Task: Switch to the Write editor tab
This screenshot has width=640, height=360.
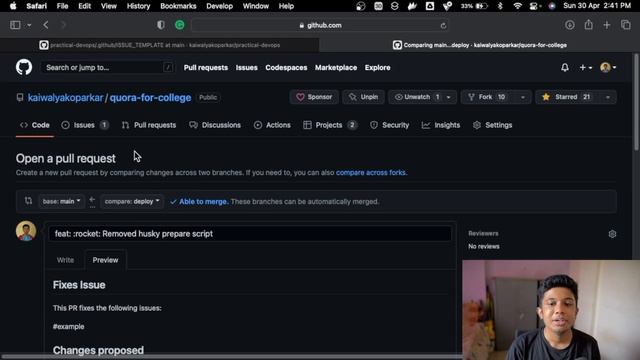Action: 65,260
